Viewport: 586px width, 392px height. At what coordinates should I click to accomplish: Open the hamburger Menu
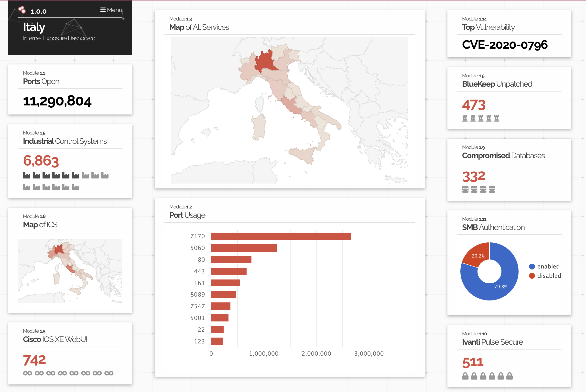pyautogui.click(x=111, y=10)
